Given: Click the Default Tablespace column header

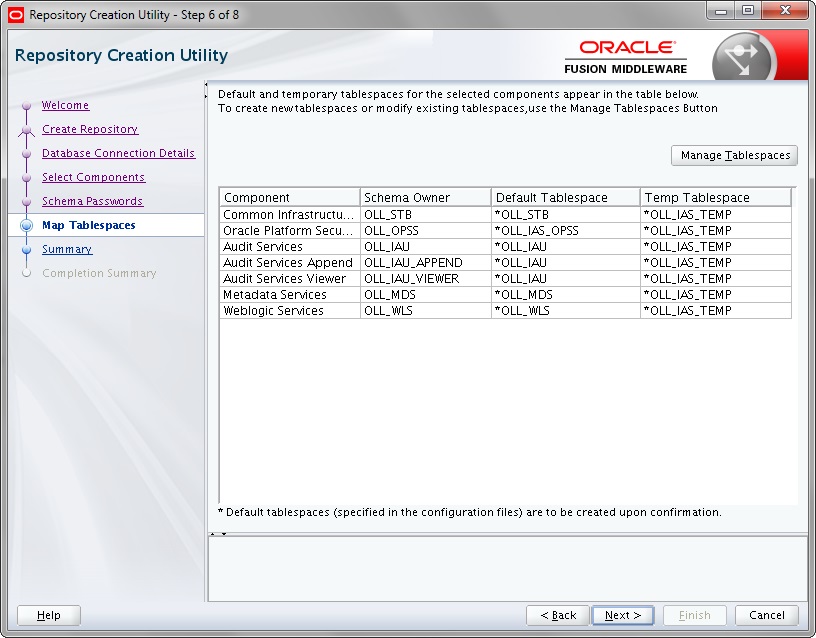Looking at the screenshot, I should (x=566, y=197).
